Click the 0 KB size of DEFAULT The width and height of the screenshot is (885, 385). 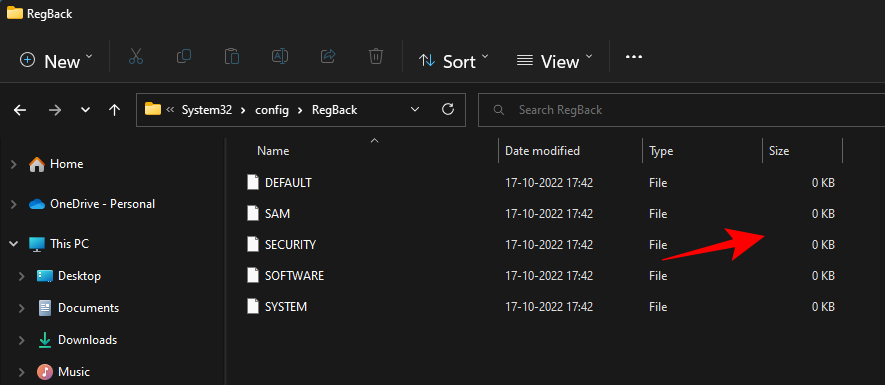pos(823,183)
